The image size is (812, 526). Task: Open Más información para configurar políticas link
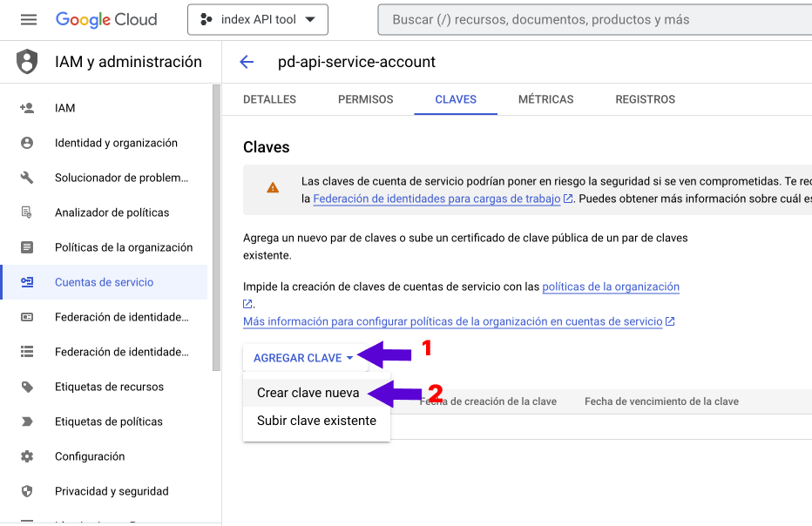point(452,321)
